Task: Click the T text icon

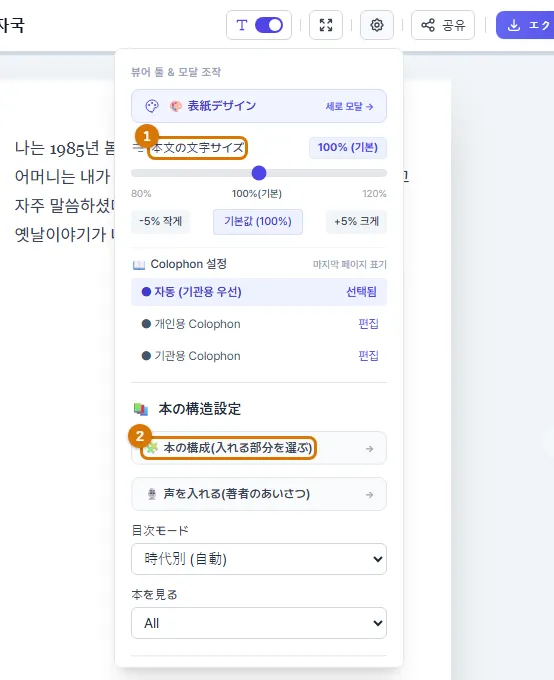Action: tap(242, 25)
